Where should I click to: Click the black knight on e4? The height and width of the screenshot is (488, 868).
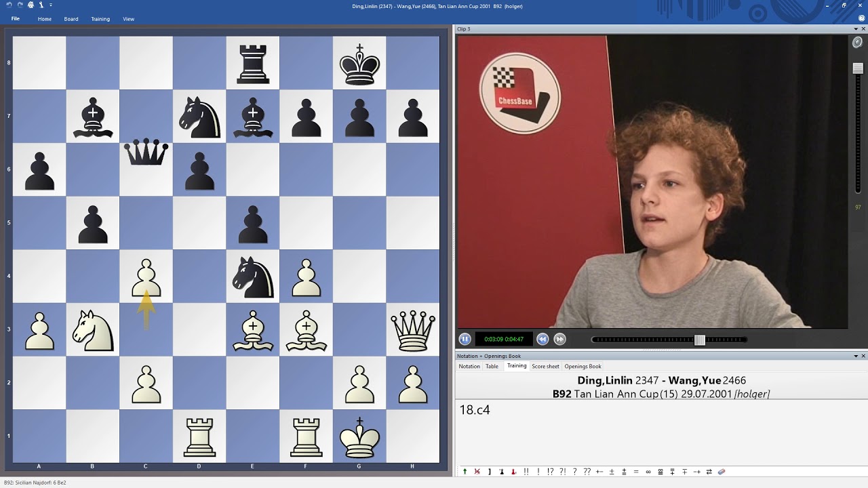[x=252, y=277]
